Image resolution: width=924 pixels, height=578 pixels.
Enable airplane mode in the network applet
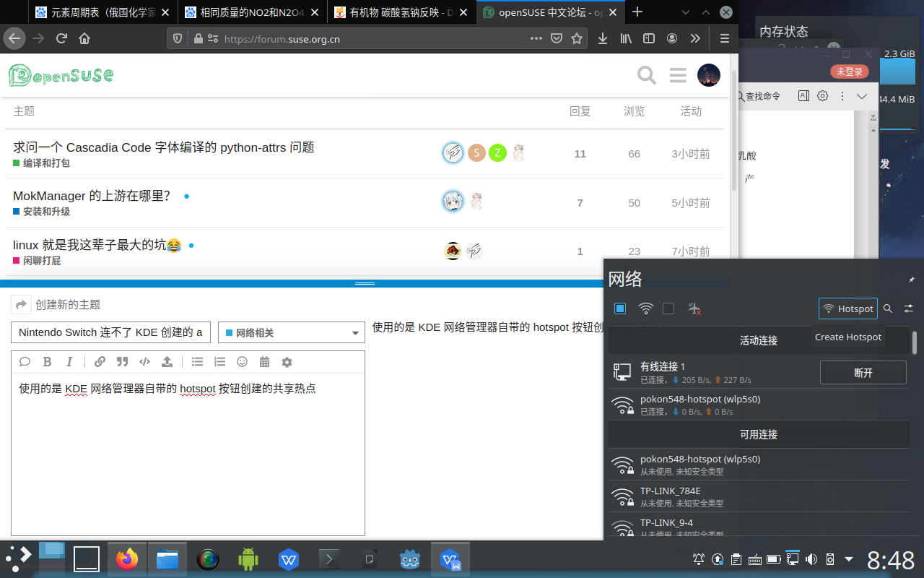click(x=695, y=309)
